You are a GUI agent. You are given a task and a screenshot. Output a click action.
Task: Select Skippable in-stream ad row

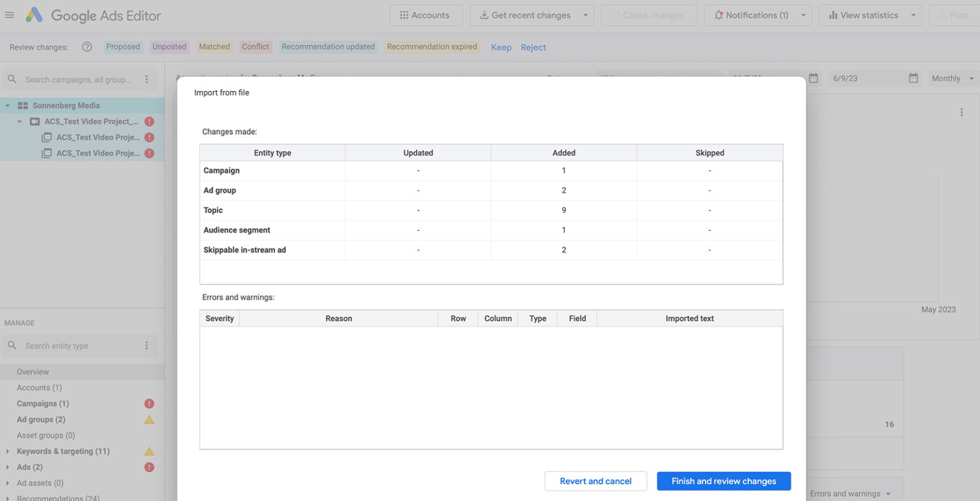pos(491,250)
